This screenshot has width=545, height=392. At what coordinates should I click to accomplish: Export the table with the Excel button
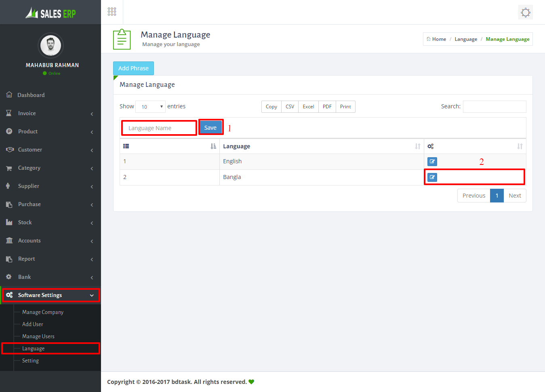(308, 107)
